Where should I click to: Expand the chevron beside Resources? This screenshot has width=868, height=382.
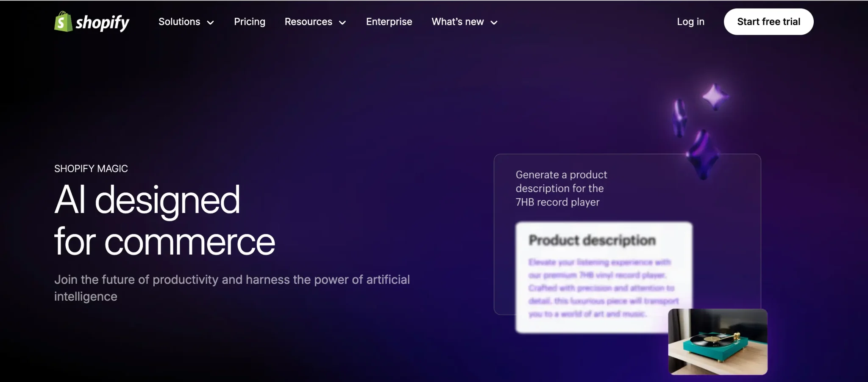(x=342, y=22)
